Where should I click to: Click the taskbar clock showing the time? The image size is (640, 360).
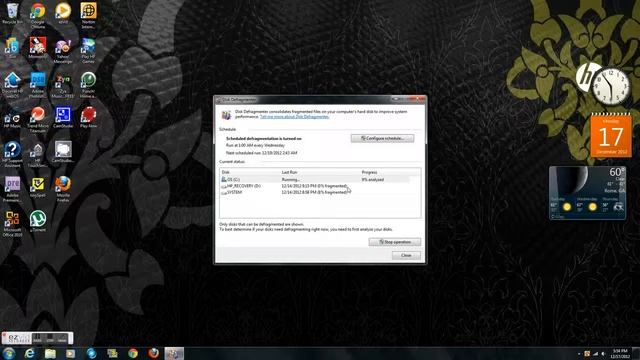point(620,353)
